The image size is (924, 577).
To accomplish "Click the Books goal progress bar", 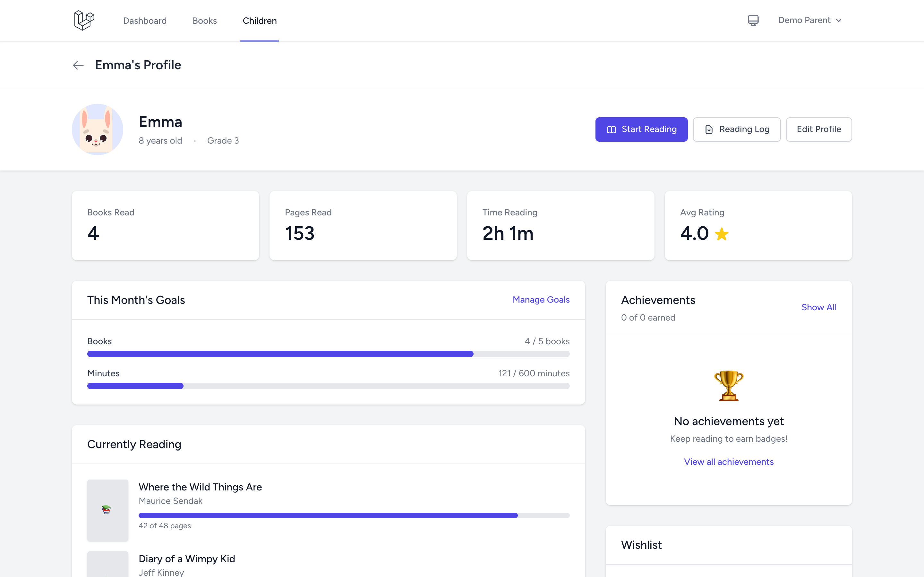I will pos(328,354).
